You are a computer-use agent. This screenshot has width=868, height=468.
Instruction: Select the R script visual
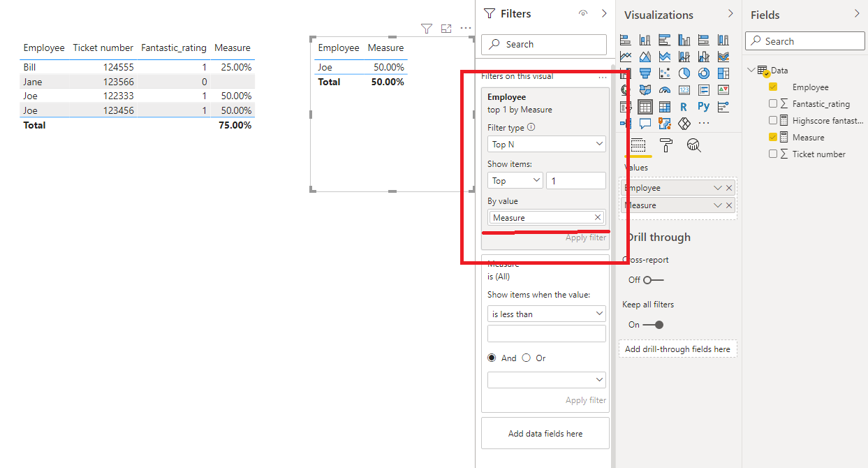click(x=684, y=107)
